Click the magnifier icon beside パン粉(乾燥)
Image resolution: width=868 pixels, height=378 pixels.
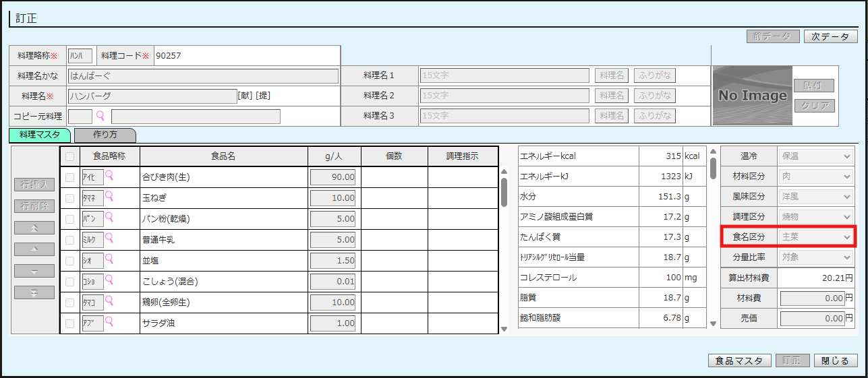(x=109, y=218)
